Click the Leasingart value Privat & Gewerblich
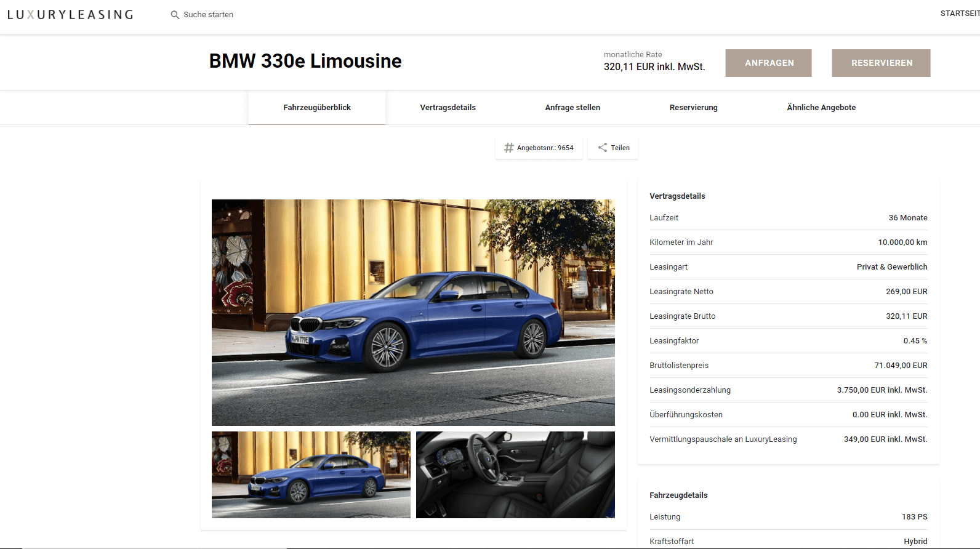The height and width of the screenshot is (549, 980). point(892,267)
